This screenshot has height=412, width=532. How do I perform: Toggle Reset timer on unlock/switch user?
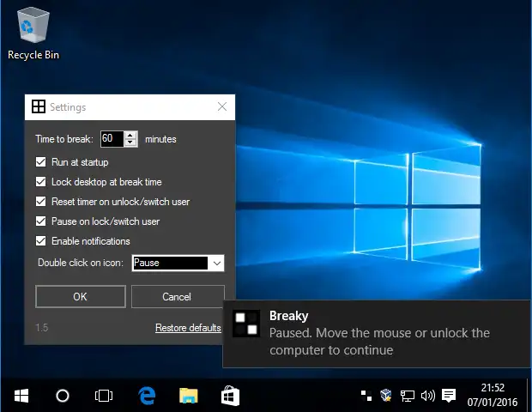[x=40, y=201]
